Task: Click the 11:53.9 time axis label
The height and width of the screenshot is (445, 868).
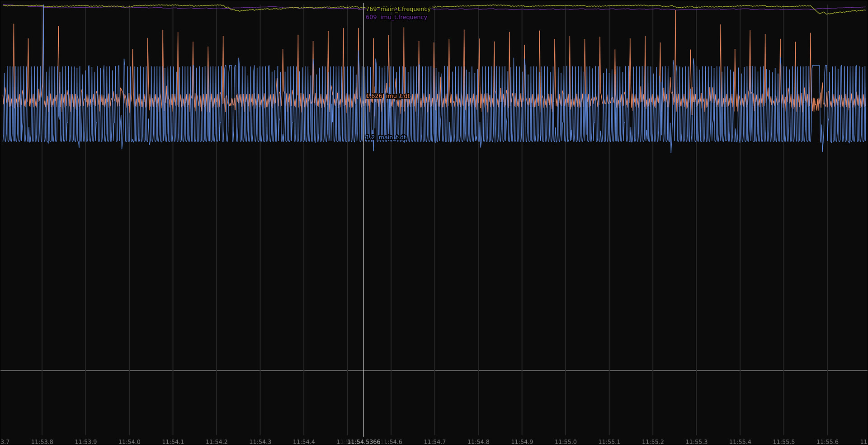Action: tap(85, 442)
